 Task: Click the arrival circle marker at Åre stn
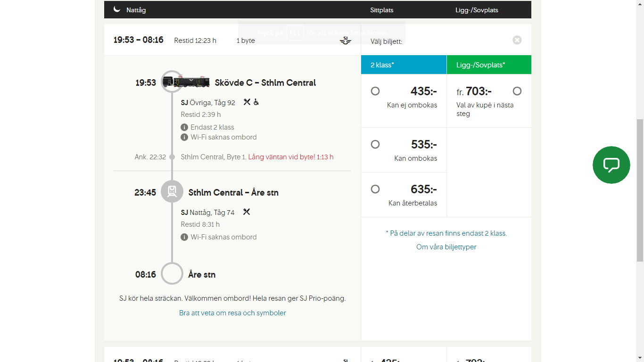[x=172, y=273]
